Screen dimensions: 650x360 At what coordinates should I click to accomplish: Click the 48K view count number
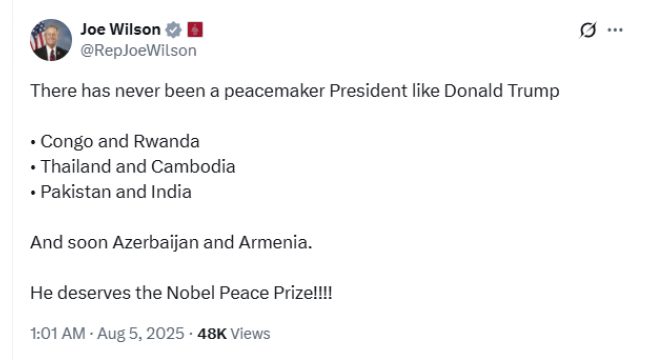212,333
